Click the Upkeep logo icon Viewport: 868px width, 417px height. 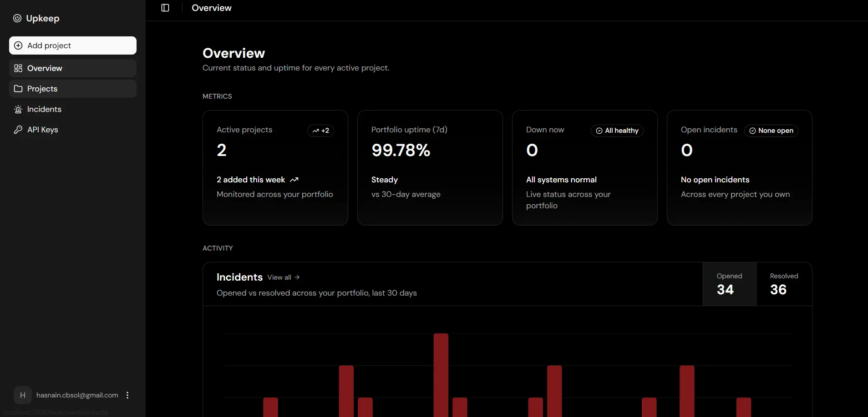tap(17, 18)
